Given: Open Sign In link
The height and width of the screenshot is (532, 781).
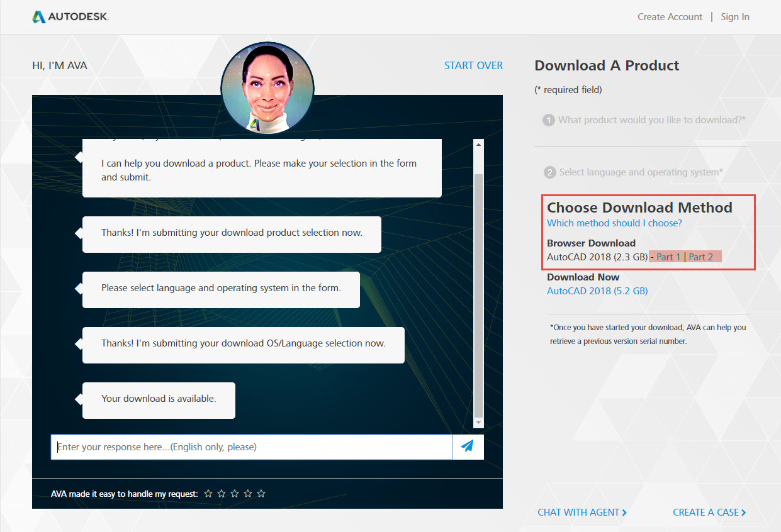Looking at the screenshot, I should pos(735,17).
